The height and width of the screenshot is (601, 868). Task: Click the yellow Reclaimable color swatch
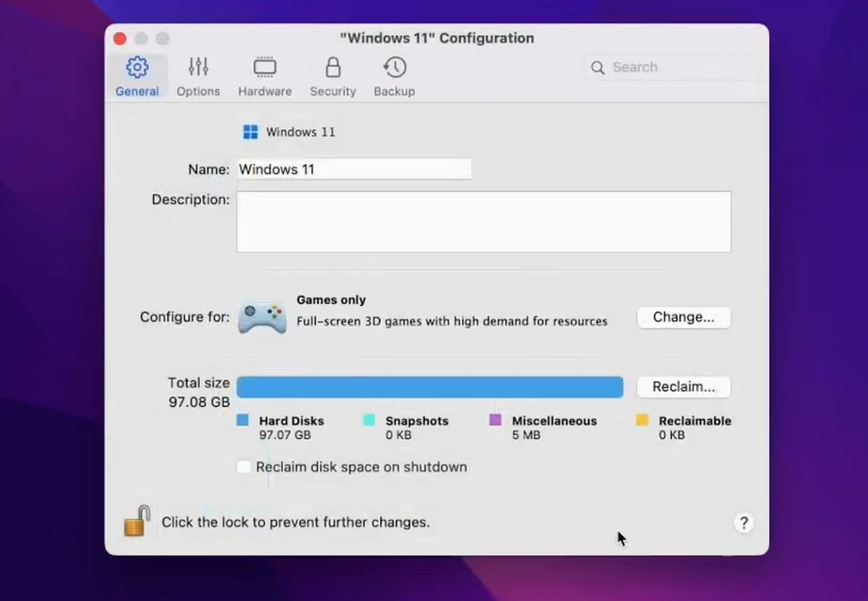click(642, 421)
